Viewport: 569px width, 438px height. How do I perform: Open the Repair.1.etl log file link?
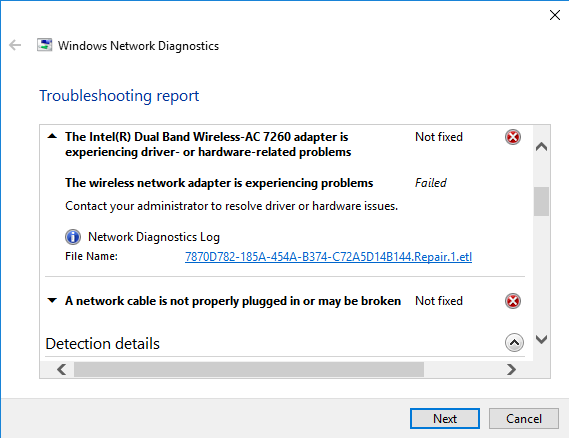[x=328, y=257]
